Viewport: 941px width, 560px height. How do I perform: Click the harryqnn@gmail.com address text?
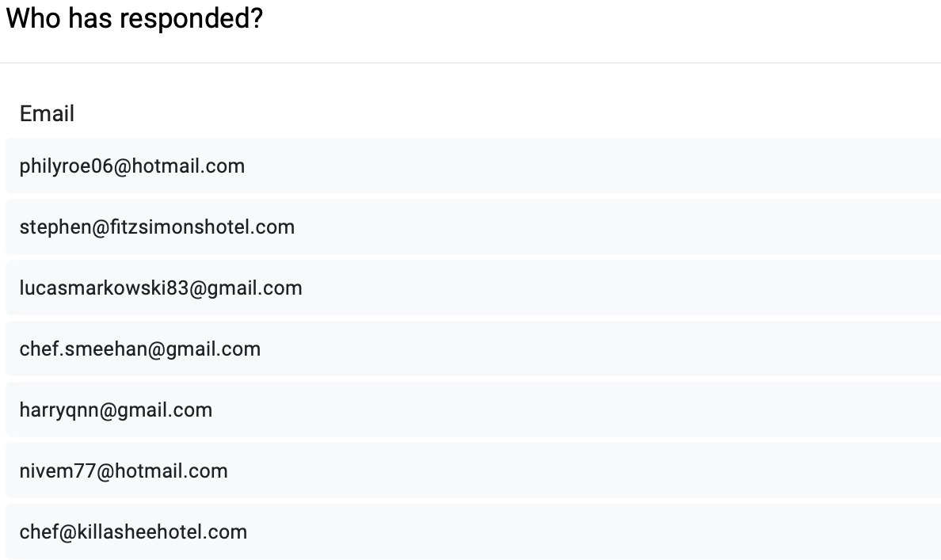(x=116, y=410)
